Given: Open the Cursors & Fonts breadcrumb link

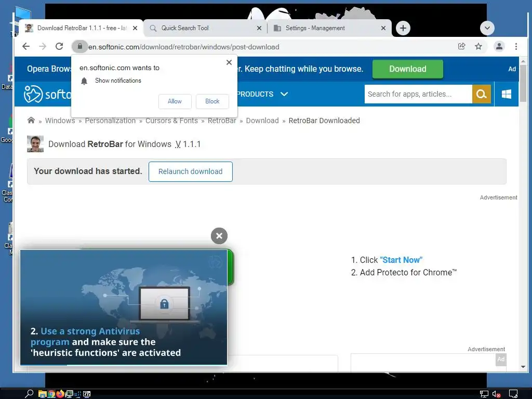Looking at the screenshot, I should point(171,121).
